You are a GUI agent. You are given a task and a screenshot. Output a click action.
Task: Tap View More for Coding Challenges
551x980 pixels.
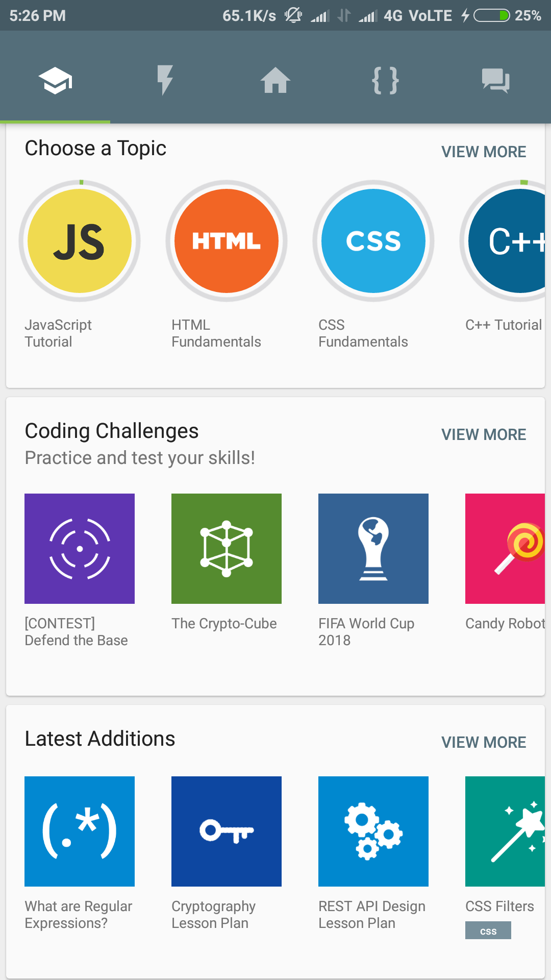484,434
